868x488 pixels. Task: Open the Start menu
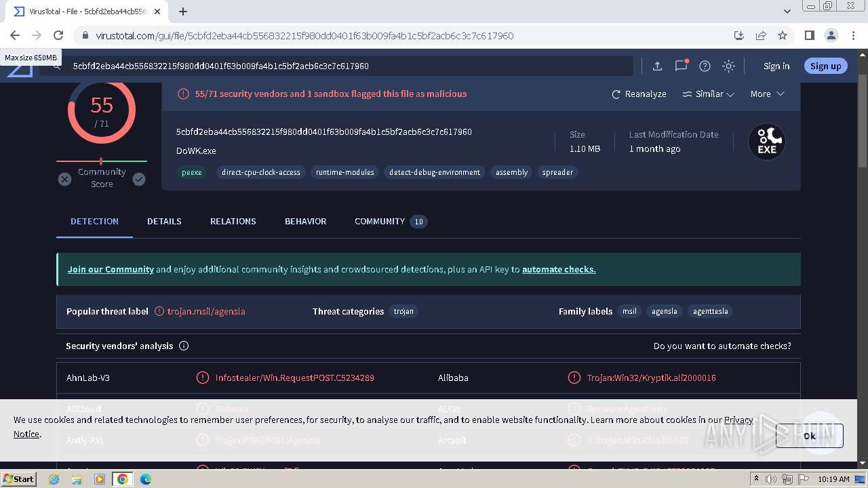pos(19,479)
